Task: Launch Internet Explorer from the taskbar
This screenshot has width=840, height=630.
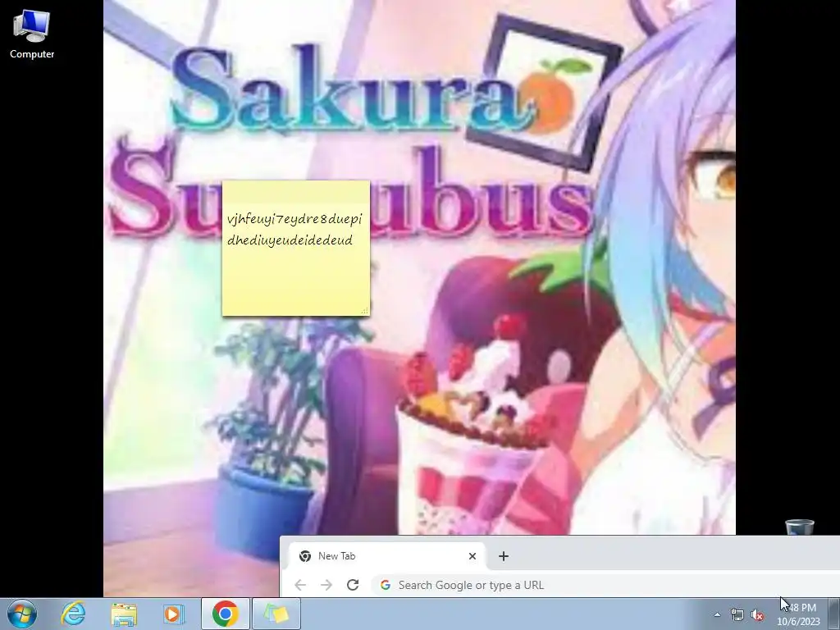Action: (x=73, y=614)
